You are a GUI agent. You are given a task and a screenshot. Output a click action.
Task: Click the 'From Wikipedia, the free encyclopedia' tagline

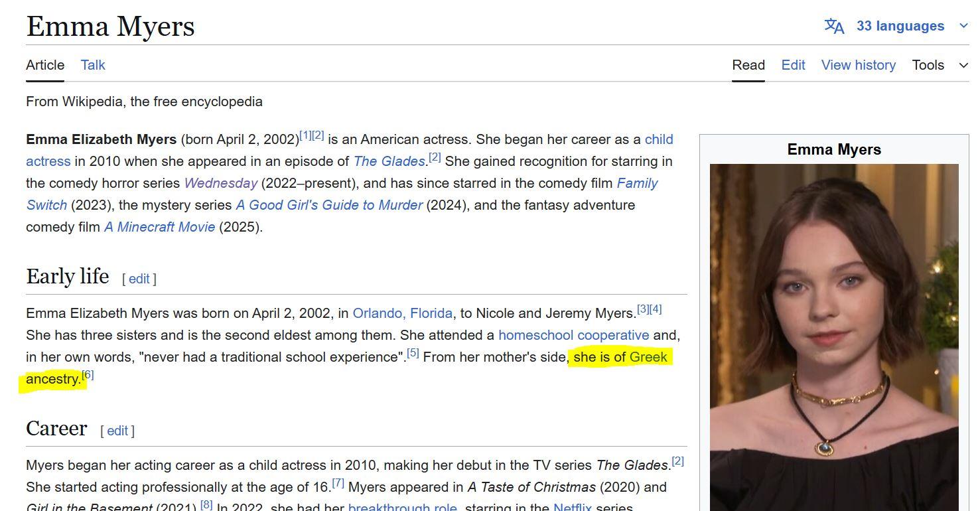(144, 102)
